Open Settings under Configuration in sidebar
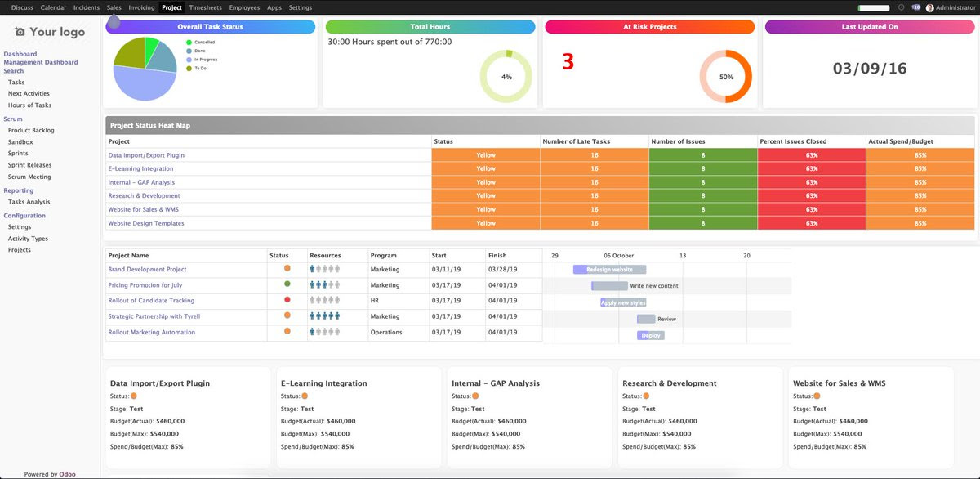Image resolution: width=980 pixels, height=479 pixels. (20, 227)
